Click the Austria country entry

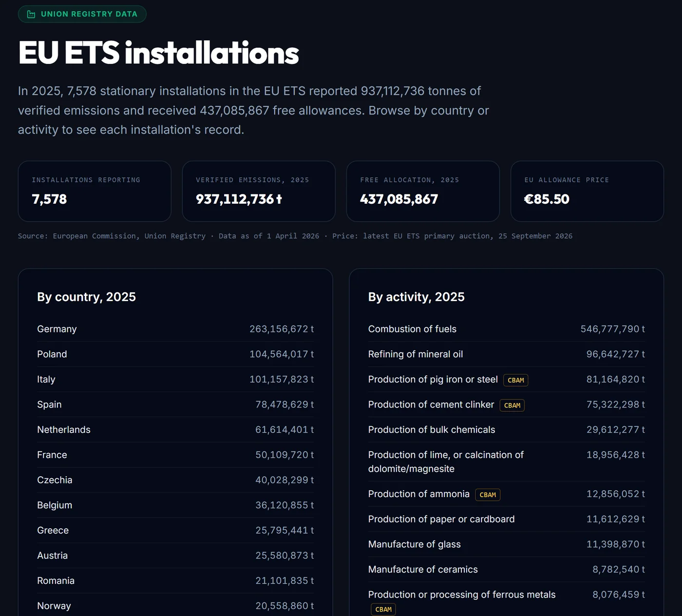click(x=175, y=556)
